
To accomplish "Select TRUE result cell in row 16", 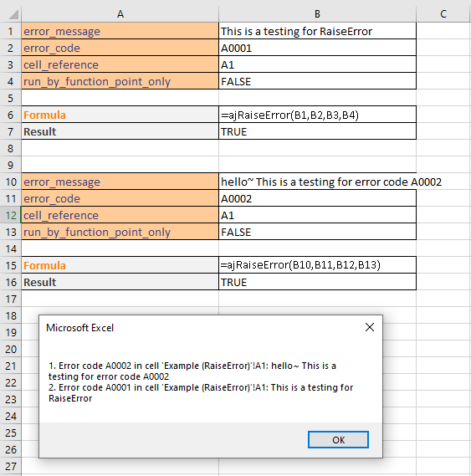I will tap(317, 282).
